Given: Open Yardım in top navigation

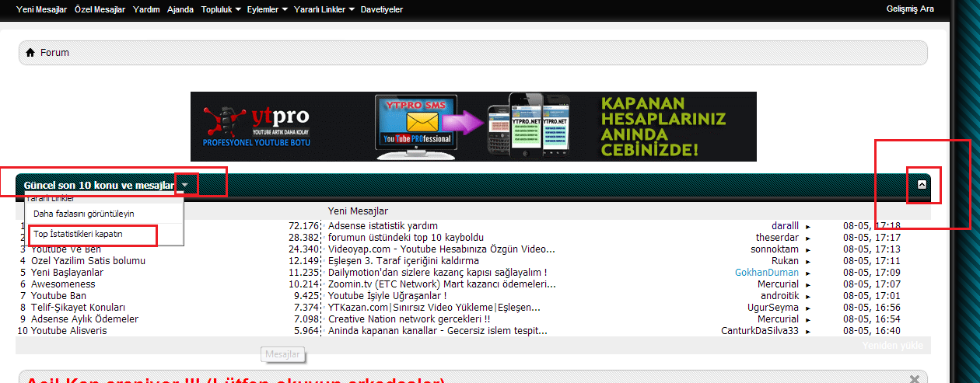Looking at the screenshot, I should pyautogui.click(x=146, y=9).
